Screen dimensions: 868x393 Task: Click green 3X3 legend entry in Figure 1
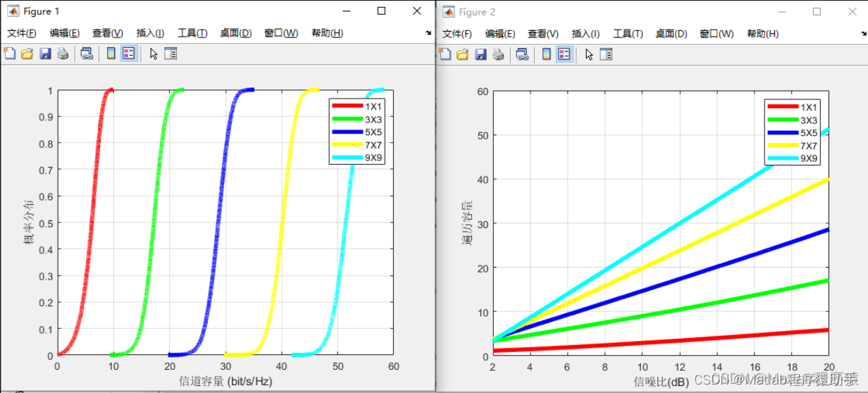click(357, 119)
